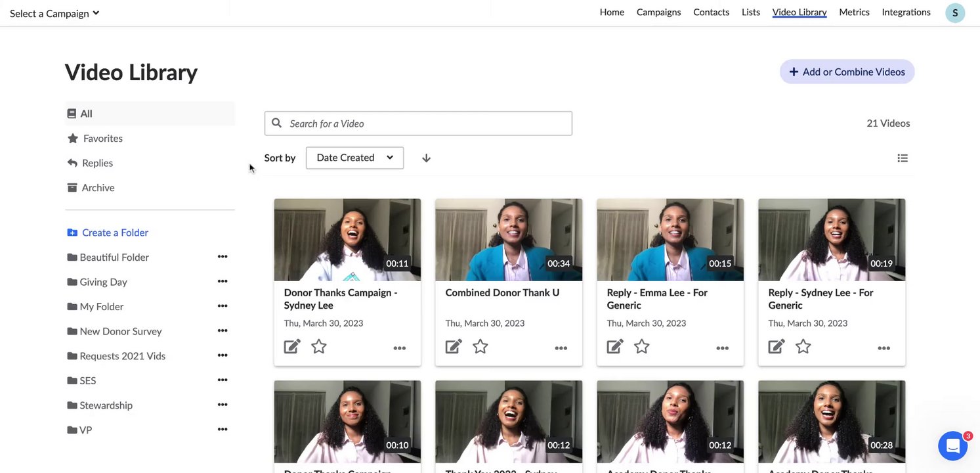The height and width of the screenshot is (473, 980).
Task: Reverse sort direction with the arrow icon
Action: [426, 158]
